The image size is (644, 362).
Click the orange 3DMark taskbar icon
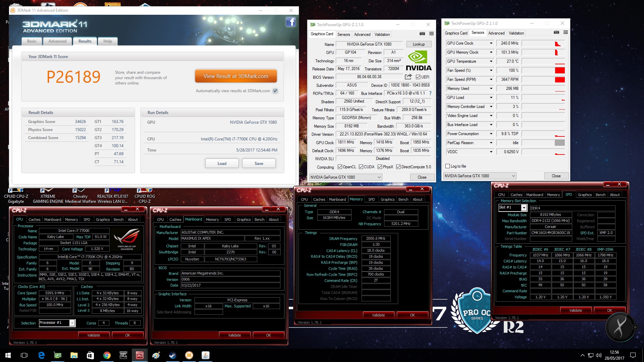point(189,355)
